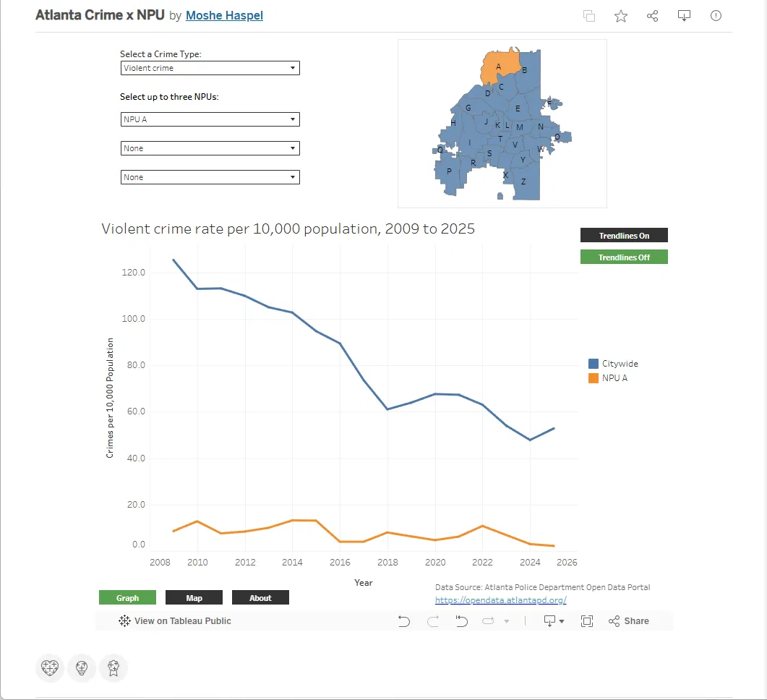Open the Select a Crime Type dropdown
The height and width of the screenshot is (700, 767).
click(210, 68)
